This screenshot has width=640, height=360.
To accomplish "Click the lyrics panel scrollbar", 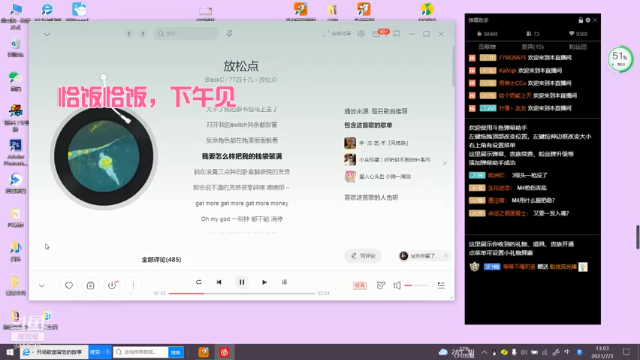I will [x=453, y=67].
